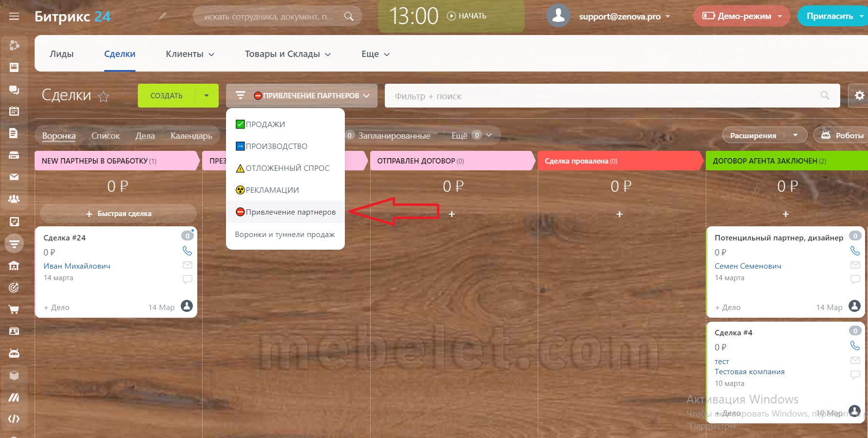
Task: Open the warehouse building icon in the sidebar
Action: pyautogui.click(x=14, y=266)
